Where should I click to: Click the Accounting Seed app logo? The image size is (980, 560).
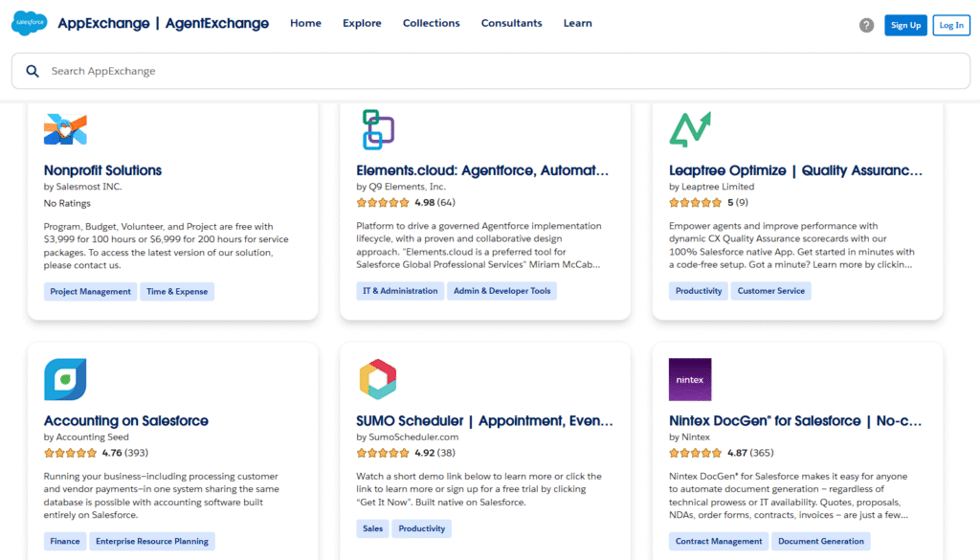(65, 379)
